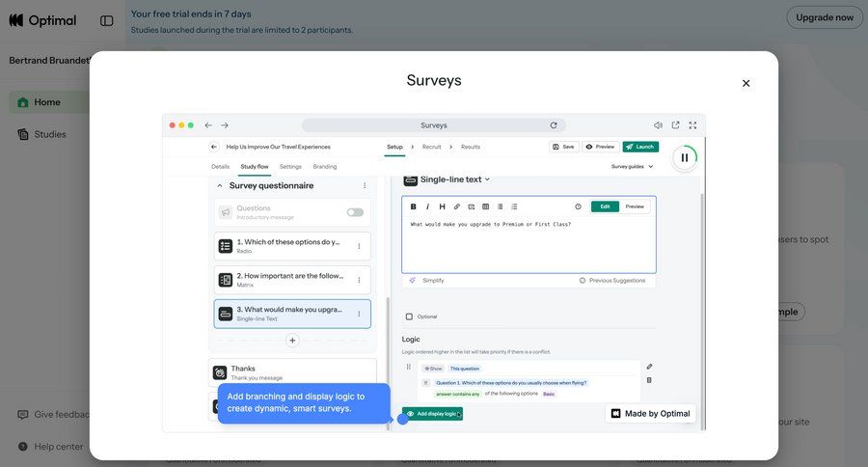Open the Results step tab
868x467 pixels.
471,147
